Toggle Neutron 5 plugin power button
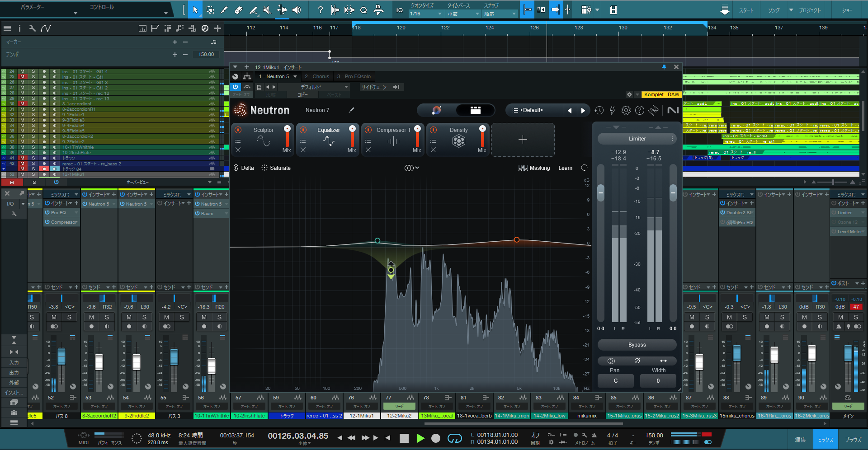 [236, 87]
